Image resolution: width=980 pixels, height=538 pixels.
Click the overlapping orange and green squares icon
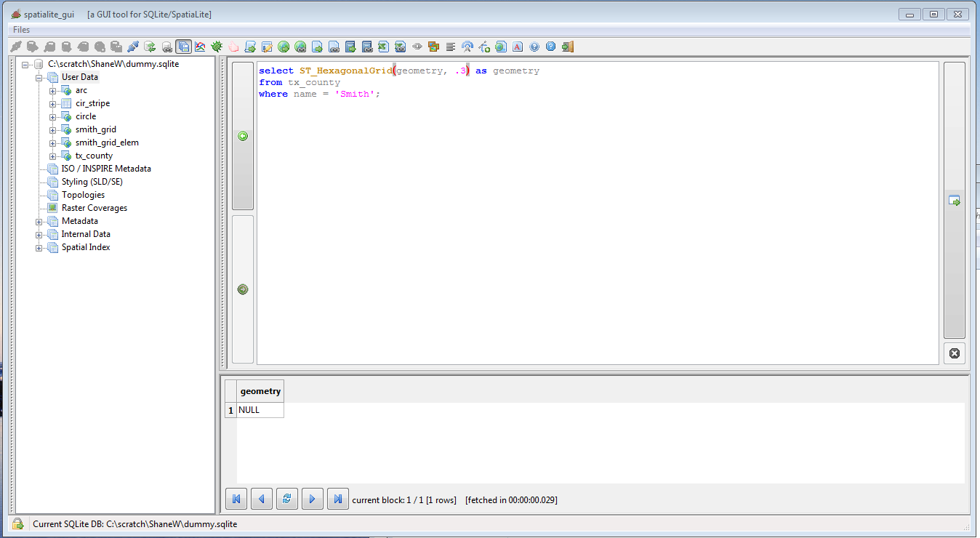[x=434, y=47]
